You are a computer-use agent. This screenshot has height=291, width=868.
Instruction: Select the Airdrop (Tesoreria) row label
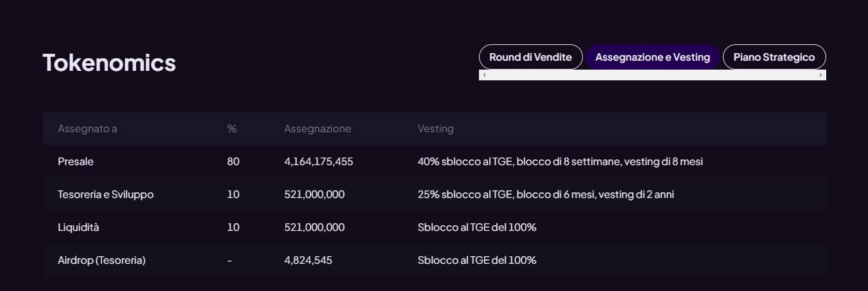[x=101, y=260]
